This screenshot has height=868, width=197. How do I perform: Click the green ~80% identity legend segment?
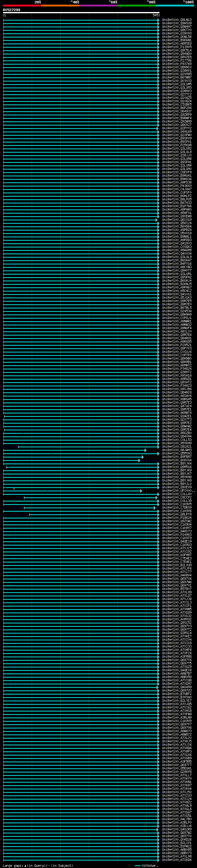[x=137, y=6]
